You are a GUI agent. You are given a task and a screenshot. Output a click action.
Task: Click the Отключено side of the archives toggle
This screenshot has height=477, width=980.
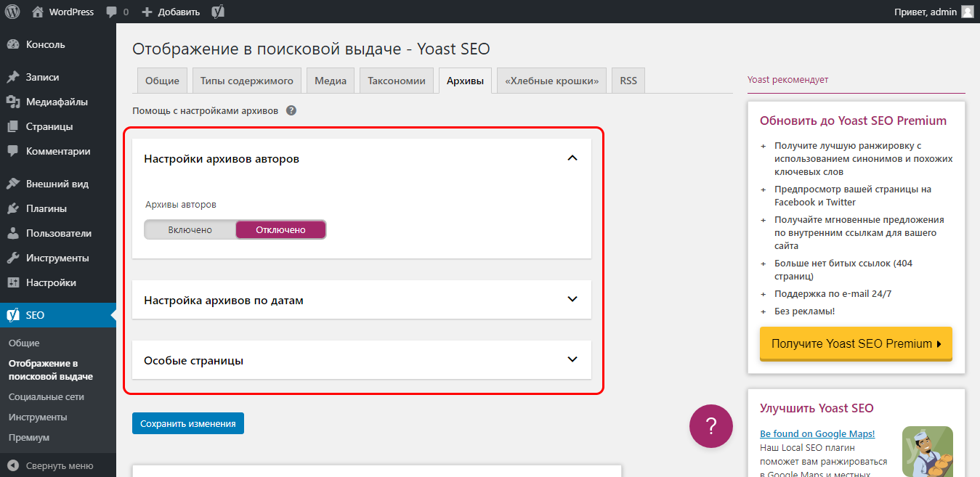(x=280, y=229)
